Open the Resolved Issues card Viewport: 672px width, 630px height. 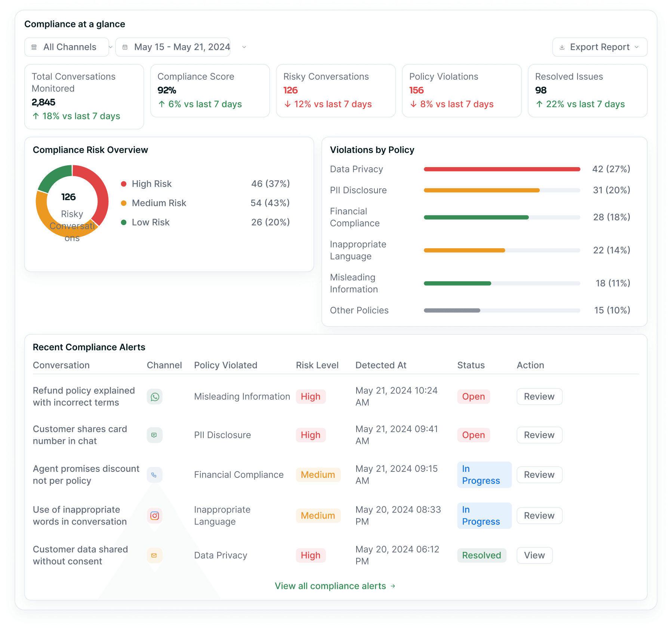pos(588,90)
